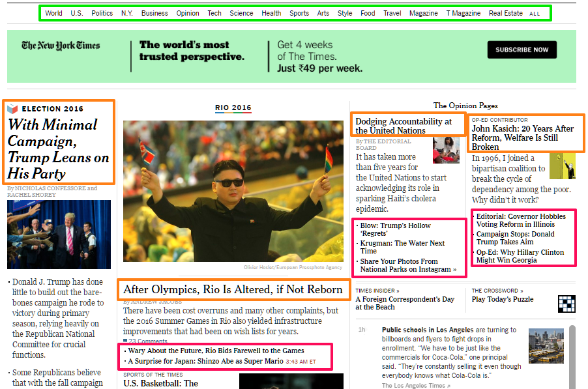Click the 'Get 4 weeks of The Times' offer

[319, 57]
